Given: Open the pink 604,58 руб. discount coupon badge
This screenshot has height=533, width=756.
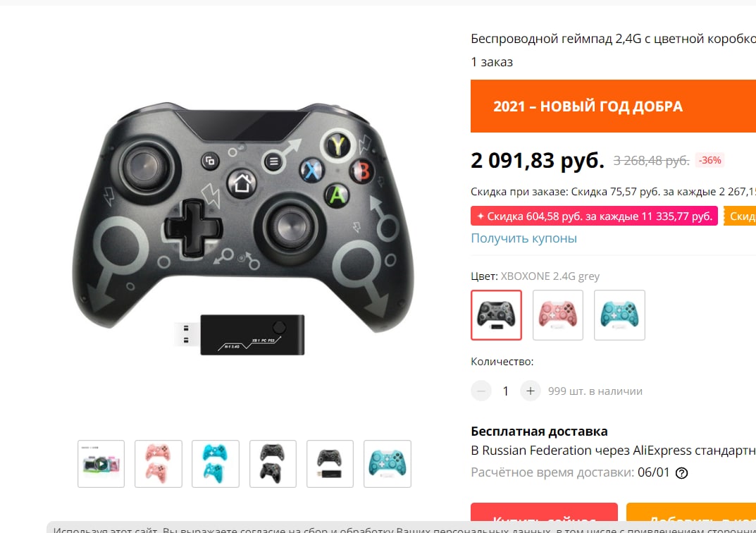Looking at the screenshot, I should click(x=594, y=216).
